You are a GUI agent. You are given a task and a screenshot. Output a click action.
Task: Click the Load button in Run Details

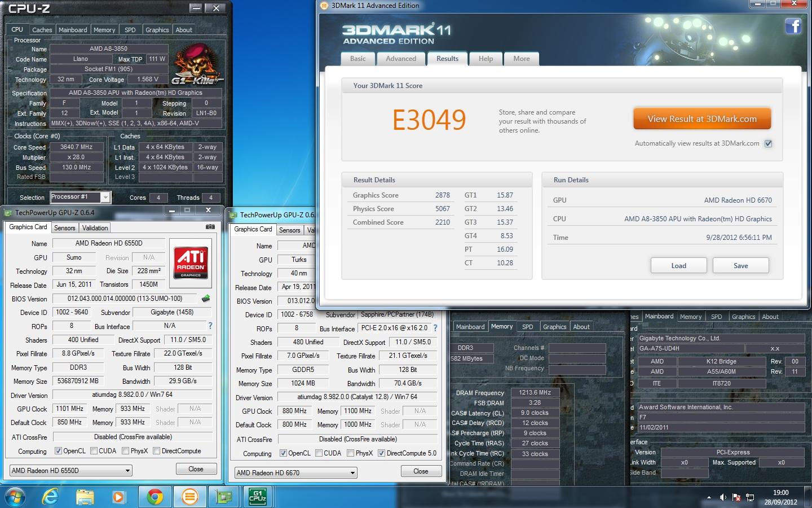tap(678, 265)
